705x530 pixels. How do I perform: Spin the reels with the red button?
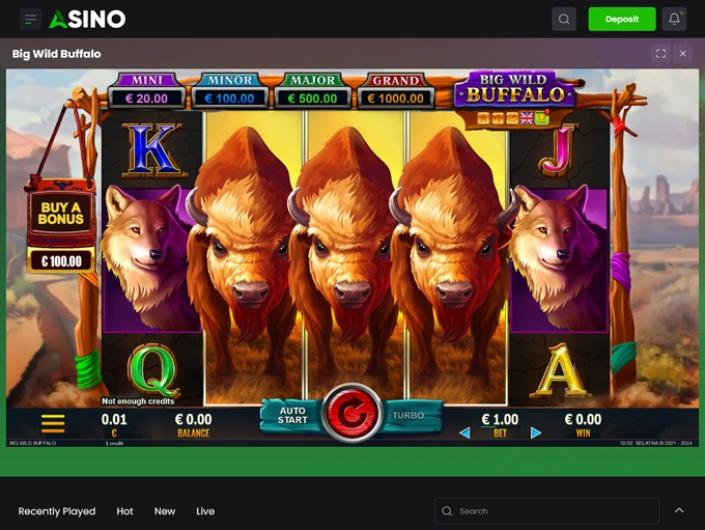(x=352, y=413)
